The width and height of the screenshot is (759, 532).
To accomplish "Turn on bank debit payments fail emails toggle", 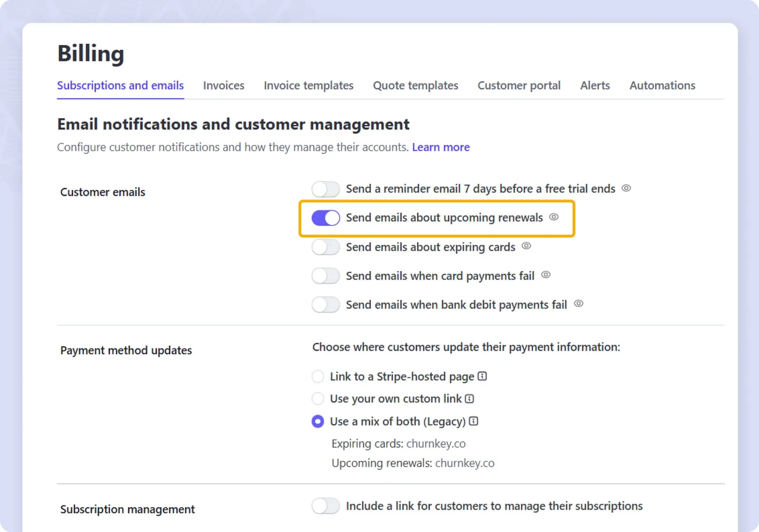I will pos(325,305).
